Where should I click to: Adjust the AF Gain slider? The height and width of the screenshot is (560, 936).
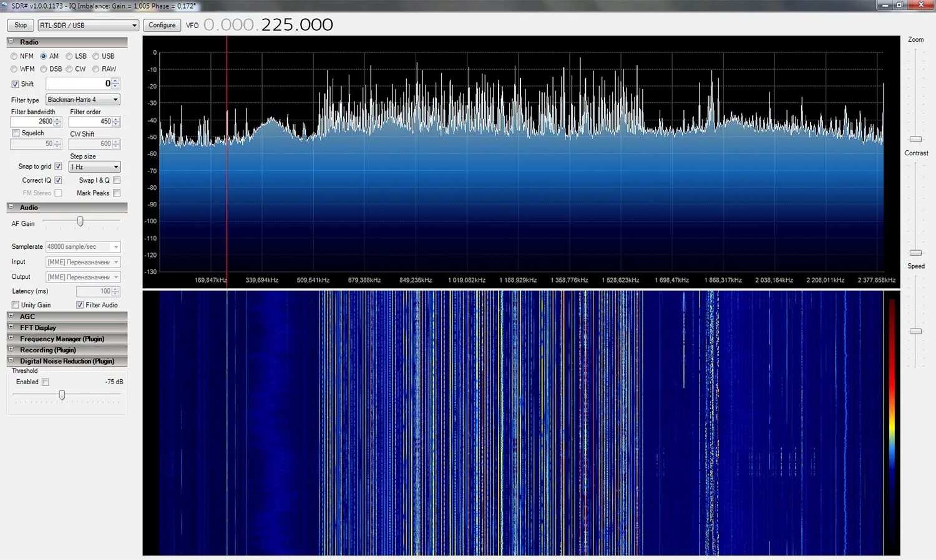[80, 221]
